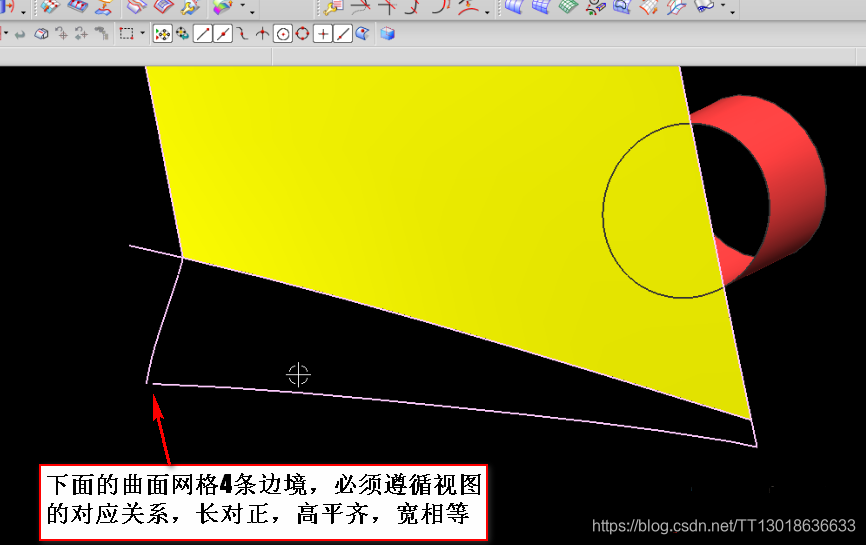Expand the dropdown at the far-left of second toolbar
Viewport: 866px width, 545px height.
click(6, 34)
